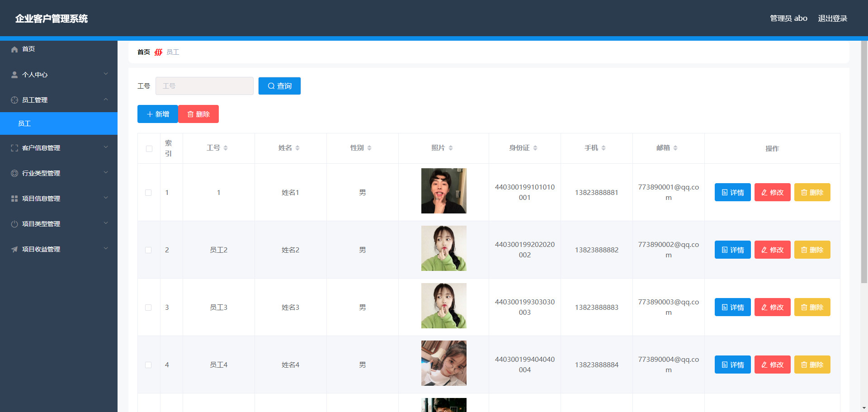Open 详情 for 姓名3 row

pos(733,307)
